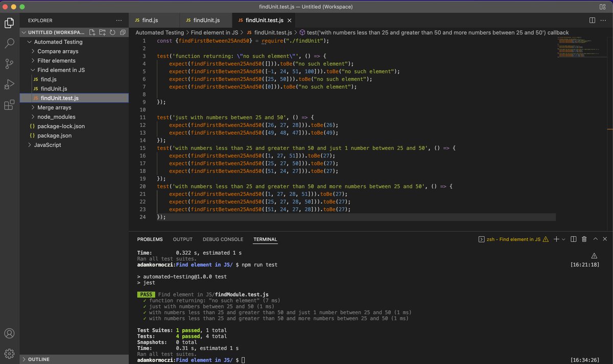The image size is (613, 364).
Task: Maximize the panel with the chevron up
Action: click(x=595, y=239)
